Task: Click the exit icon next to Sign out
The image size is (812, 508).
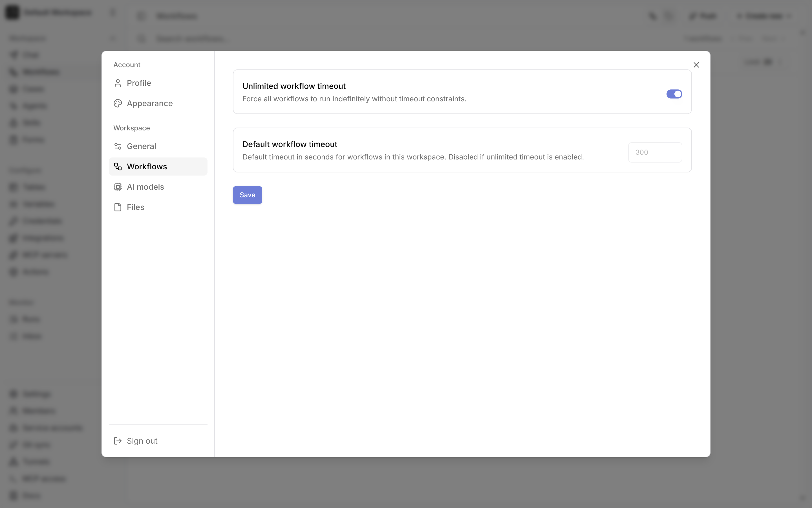Action: tap(118, 441)
